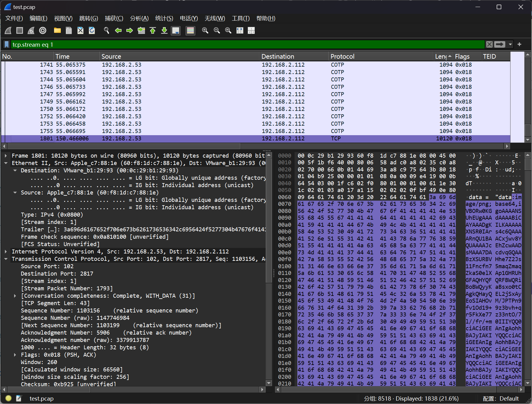532x404 pixels.
Task: Expand Conversation completeness node
Action: pyautogui.click(x=15, y=296)
